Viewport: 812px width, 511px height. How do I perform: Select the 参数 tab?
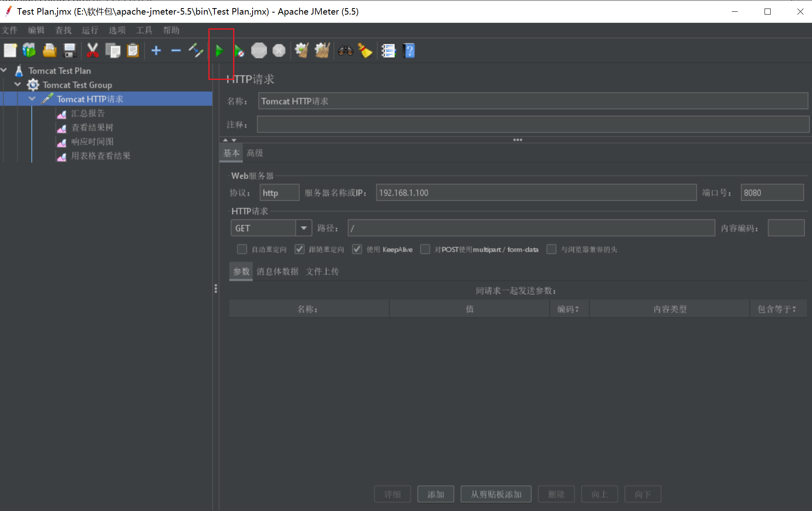coord(241,271)
